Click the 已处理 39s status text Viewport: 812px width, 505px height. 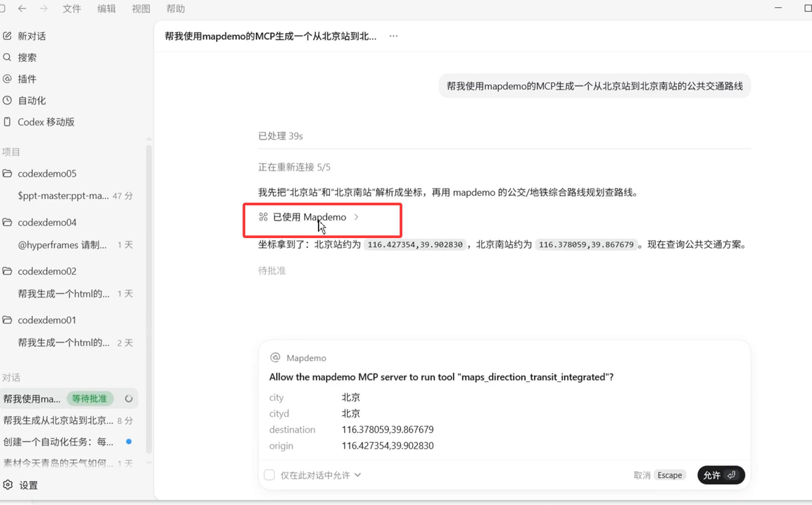pyautogui.click(x=280, y=136)
